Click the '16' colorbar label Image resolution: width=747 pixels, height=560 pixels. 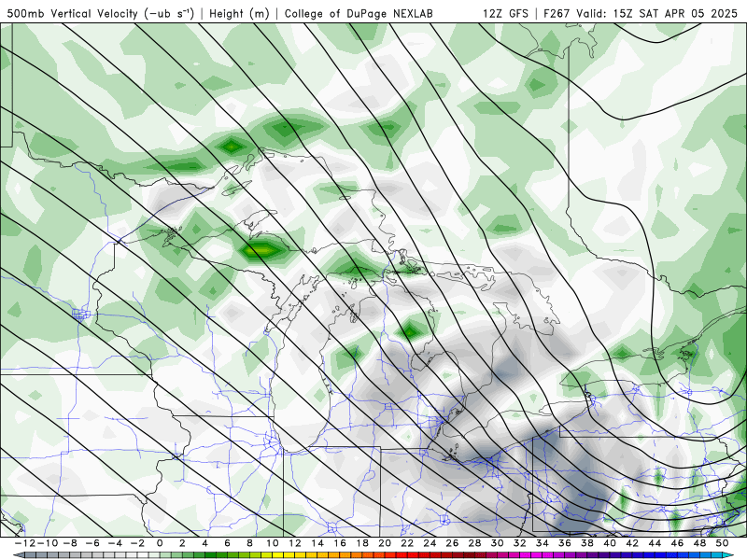pyautogui.click(x=340, y=543)
